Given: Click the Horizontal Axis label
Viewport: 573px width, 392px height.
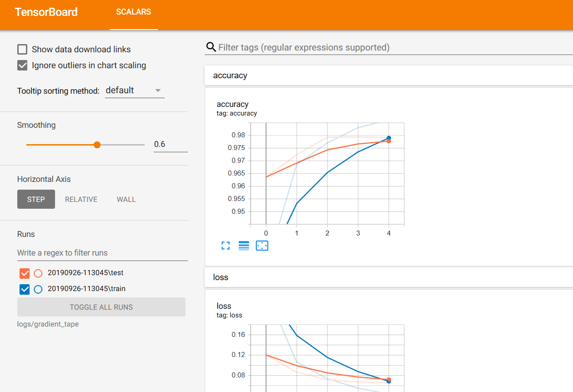Looking at the screenshot, I should coord(44,179).
